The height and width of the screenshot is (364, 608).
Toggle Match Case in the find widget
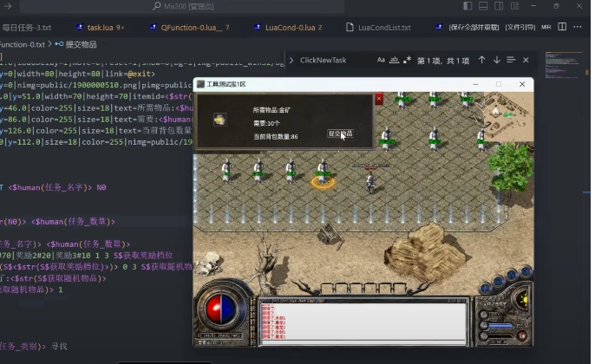coord(381,61)
